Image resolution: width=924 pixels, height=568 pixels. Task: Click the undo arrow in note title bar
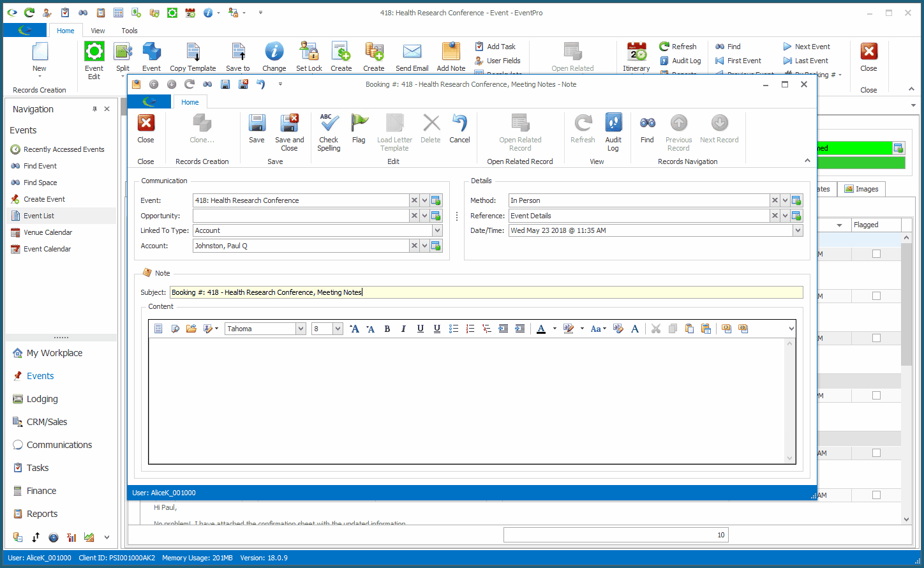click(260, 84)
